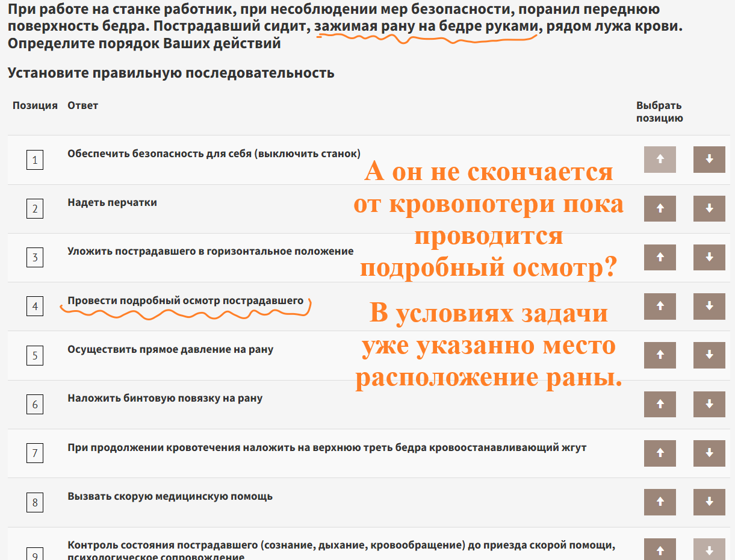
Task: Click answer 'Уложить пострадавшего в горизонтальное положение'
Action: 211,251
